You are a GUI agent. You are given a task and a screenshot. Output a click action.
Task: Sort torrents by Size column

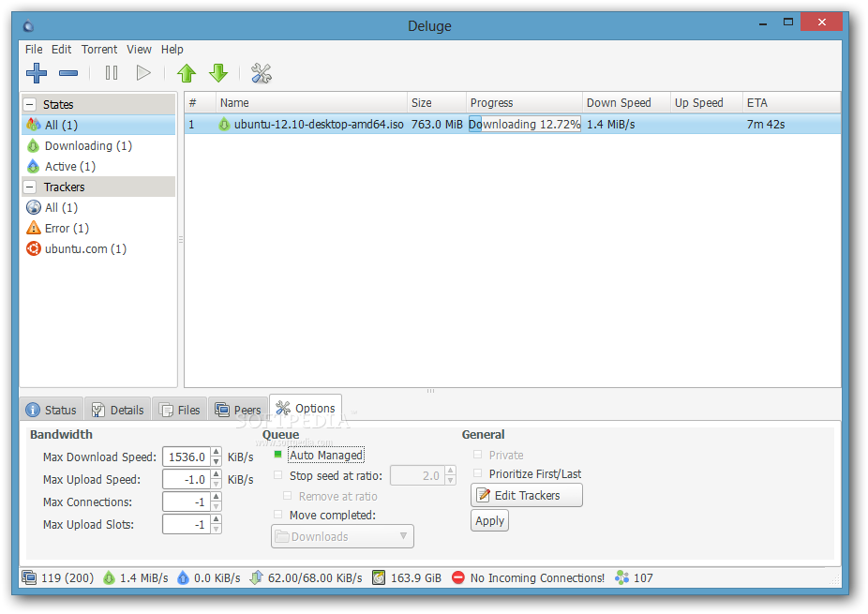[437, 103]
